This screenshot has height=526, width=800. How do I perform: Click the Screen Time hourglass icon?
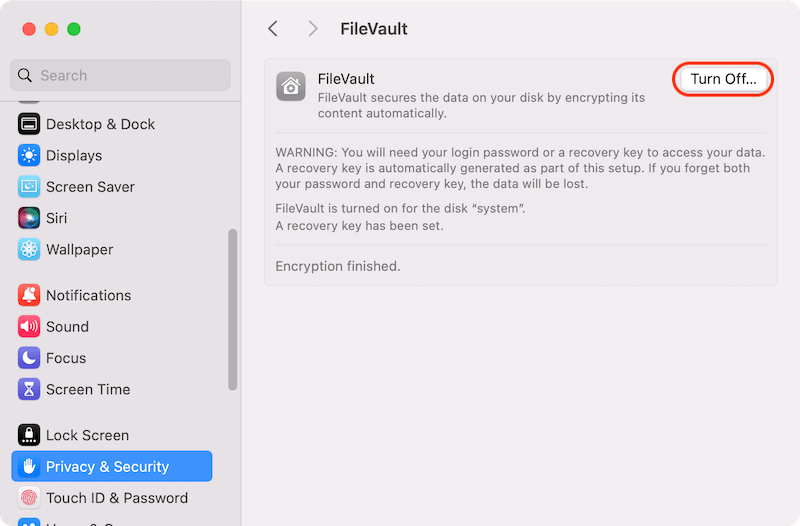(29, 389)
